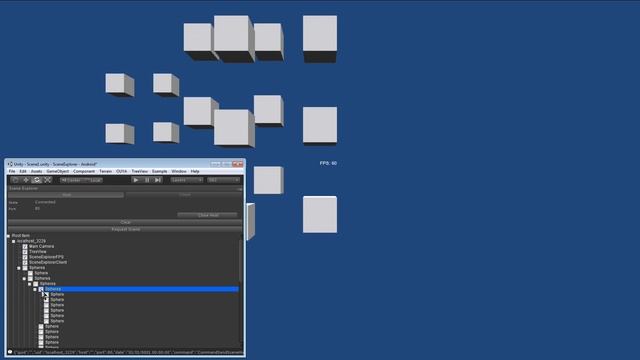The width and height of the screenshot is (640, 360).
Task: Minimize the Unity window
Action: (x=216, y=164)
